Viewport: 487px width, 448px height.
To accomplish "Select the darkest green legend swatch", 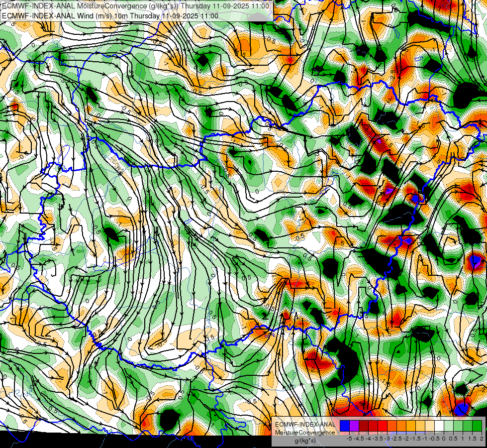I will (x=477, y=426).
